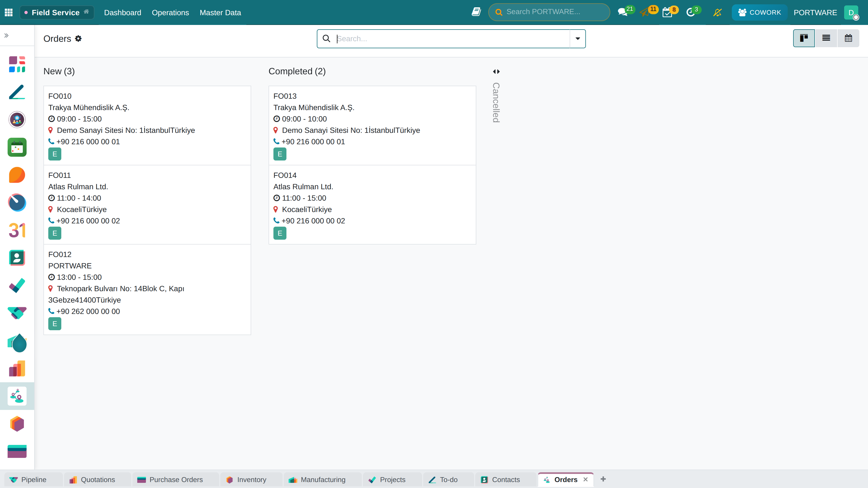
Task: Focus the Search PORTWARE global search field
Action: pos(549,12)
